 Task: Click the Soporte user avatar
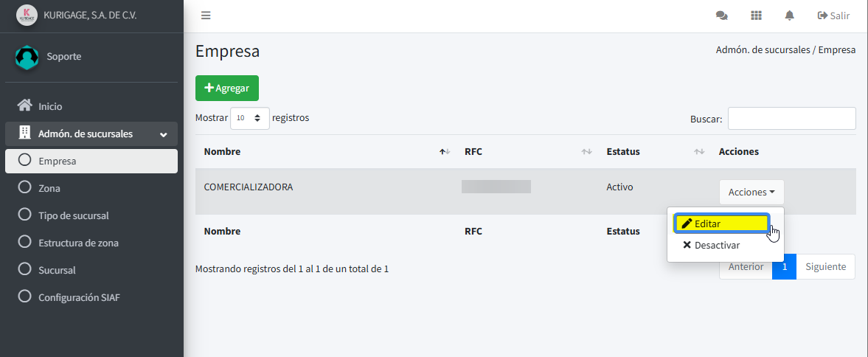click(27, 57)
